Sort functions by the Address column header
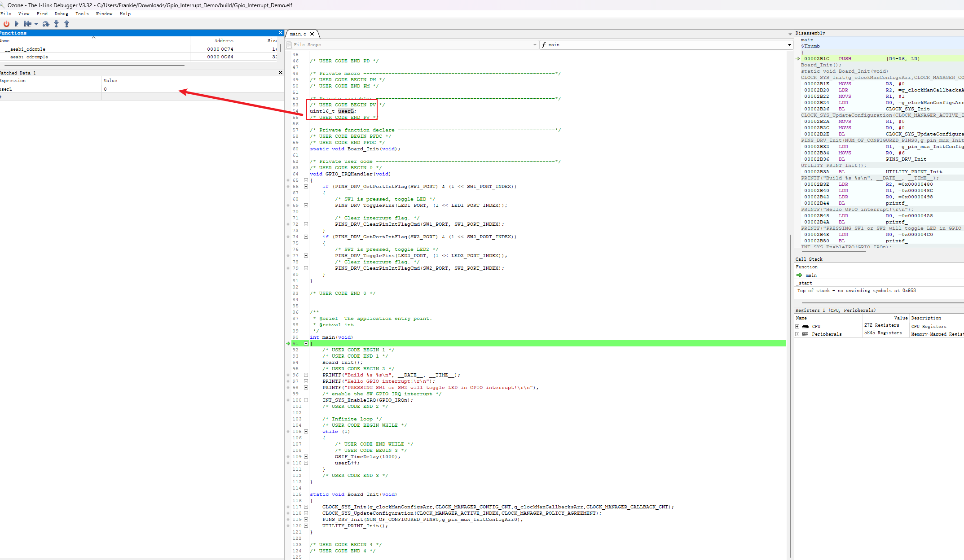This screenshot has height=560, width=964. [x=212, y=41]
